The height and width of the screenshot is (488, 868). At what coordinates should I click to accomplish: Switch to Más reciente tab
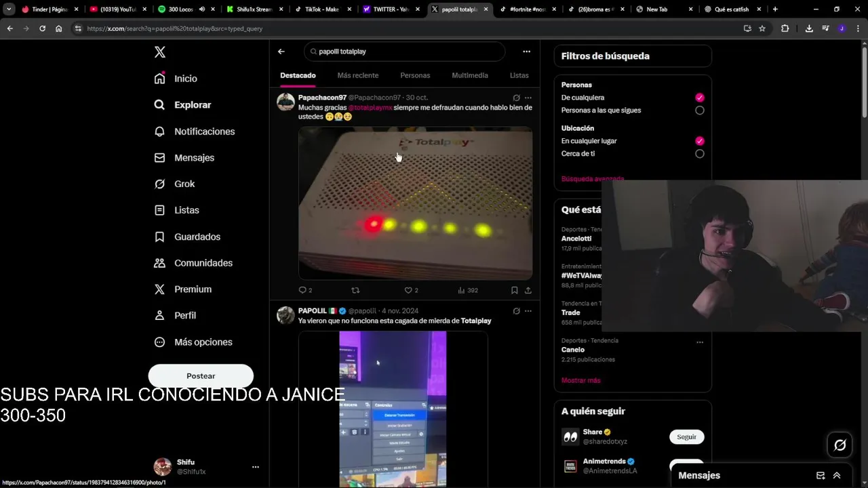[x=358, y=75]
